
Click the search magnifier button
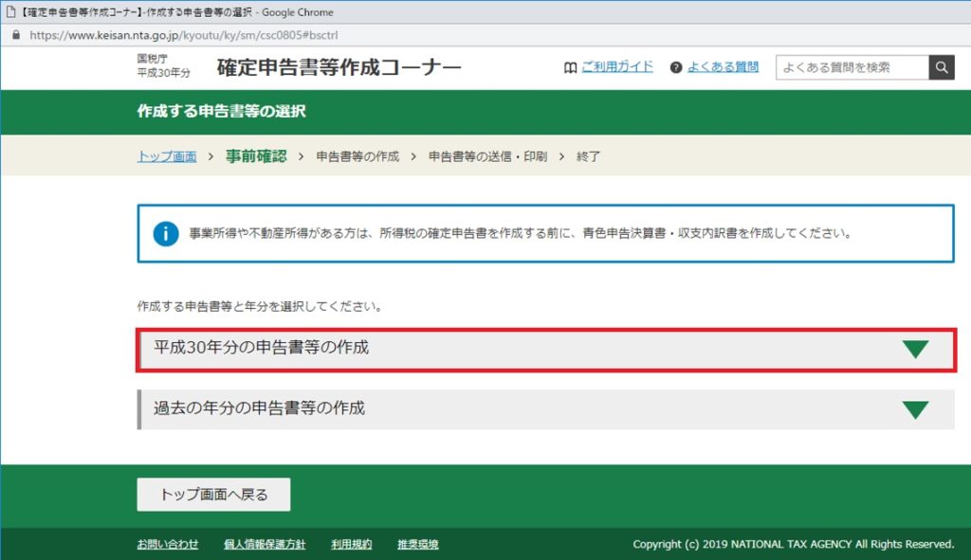click(942, 67)
